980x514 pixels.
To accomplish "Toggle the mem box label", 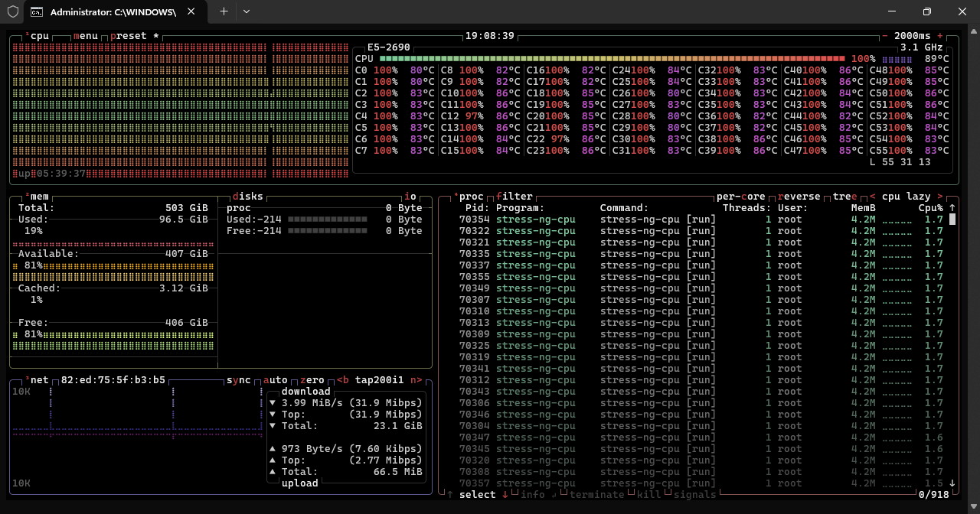I will coord(37,197).
